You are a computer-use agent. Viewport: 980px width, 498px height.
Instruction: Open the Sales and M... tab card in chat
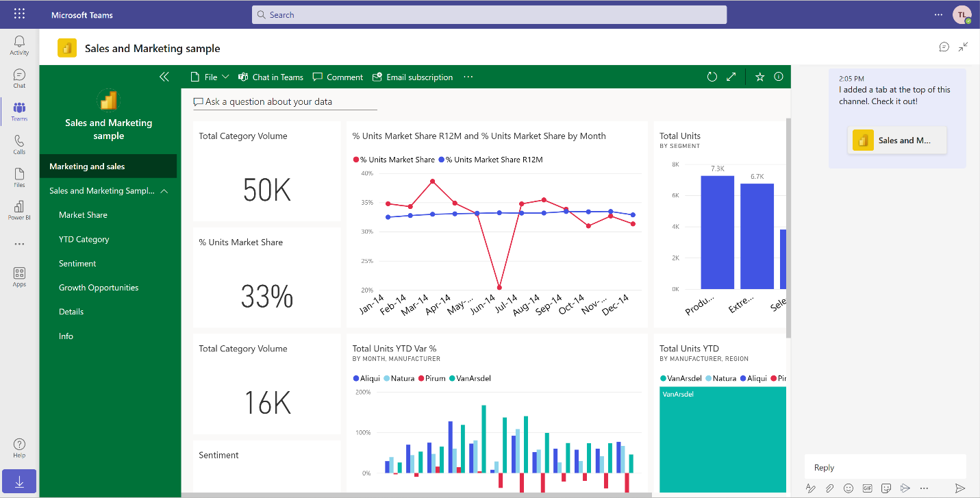[x=897, y=140]
